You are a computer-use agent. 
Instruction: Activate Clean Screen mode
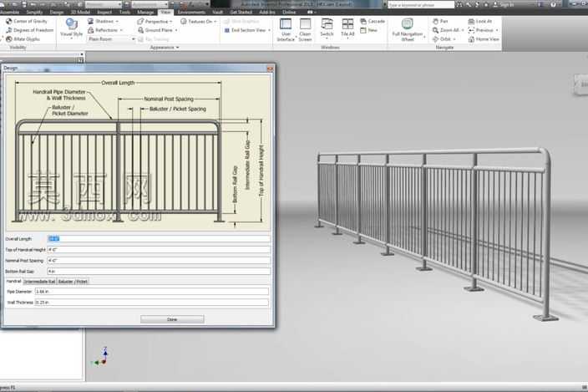(305, 29)
